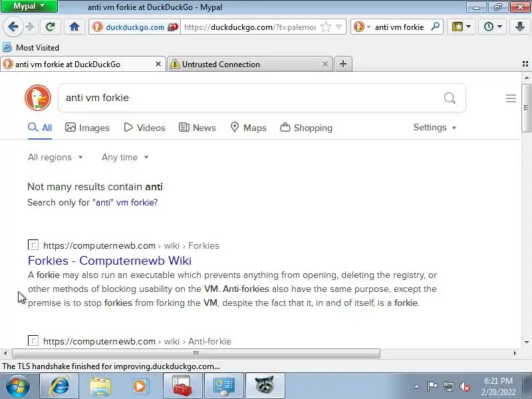Click the computernewb.com wiki Forkies URL
Viewport: 532px width, 399px height.
click(x=131, y=245)
